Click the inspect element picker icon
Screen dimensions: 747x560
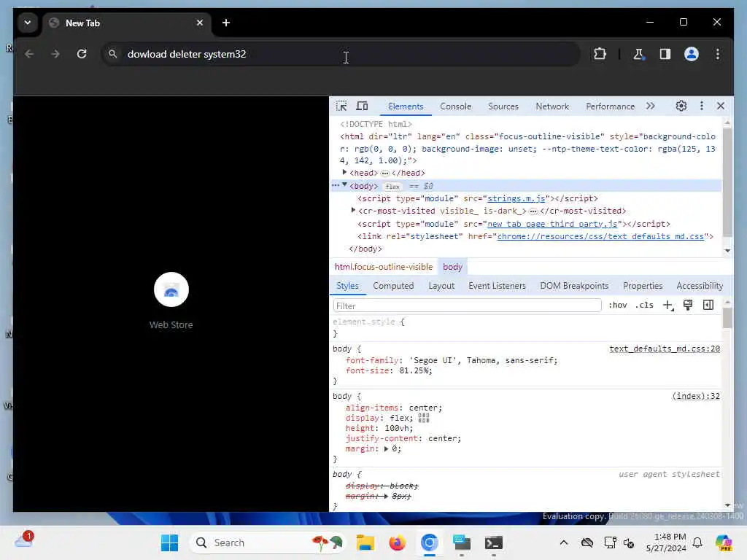[x=341, y=106]
